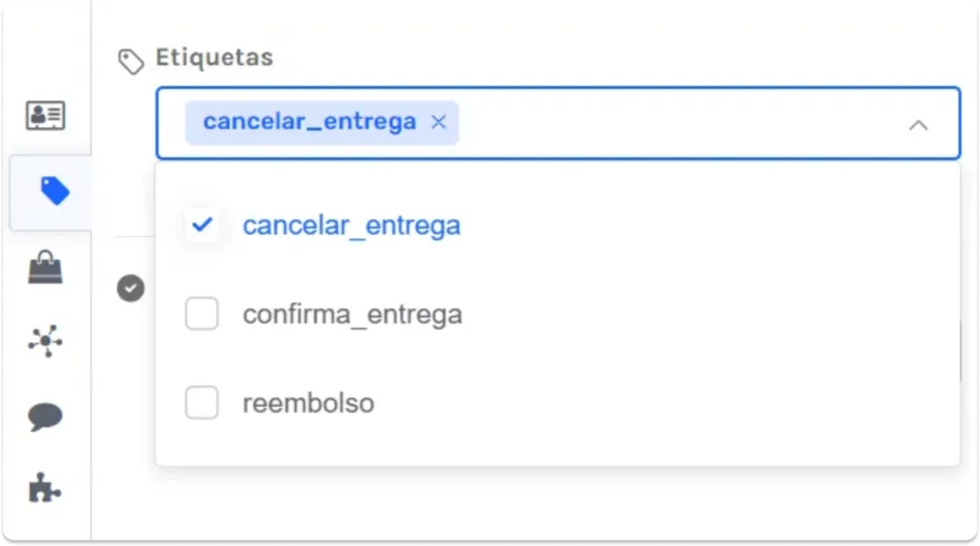Select the blue tag sidebar icon
This screenshot has width=980, height=546.
pyautogui.click(x=55, y=192)
